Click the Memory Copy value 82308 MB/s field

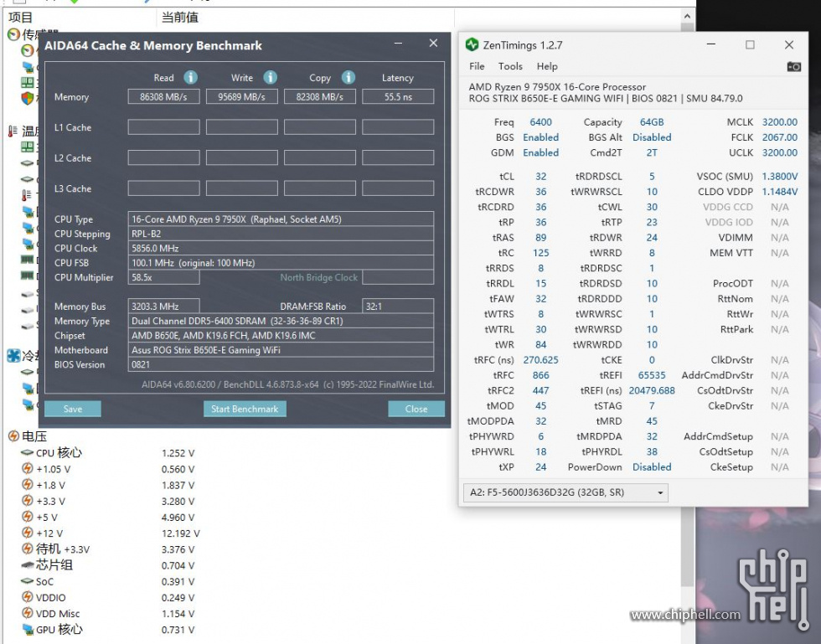click(x=319, y=97)
